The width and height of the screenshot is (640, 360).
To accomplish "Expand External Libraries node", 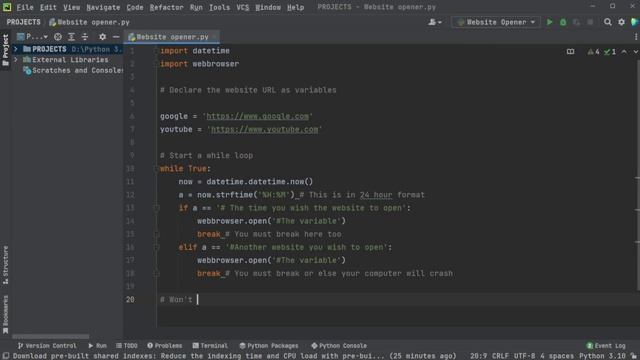I will 16,60.
